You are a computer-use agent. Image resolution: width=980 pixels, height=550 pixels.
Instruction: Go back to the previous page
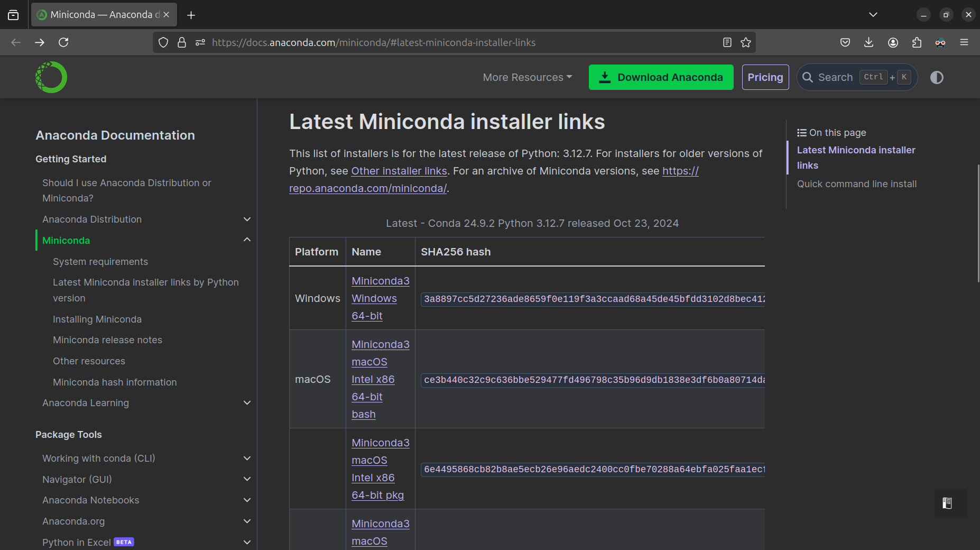pos(16,42)
